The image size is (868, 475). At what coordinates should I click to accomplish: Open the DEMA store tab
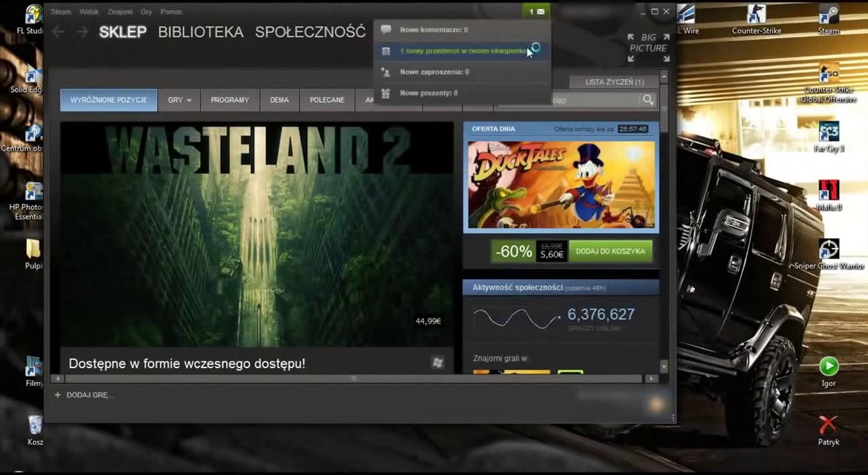click(x=280, y=100)
